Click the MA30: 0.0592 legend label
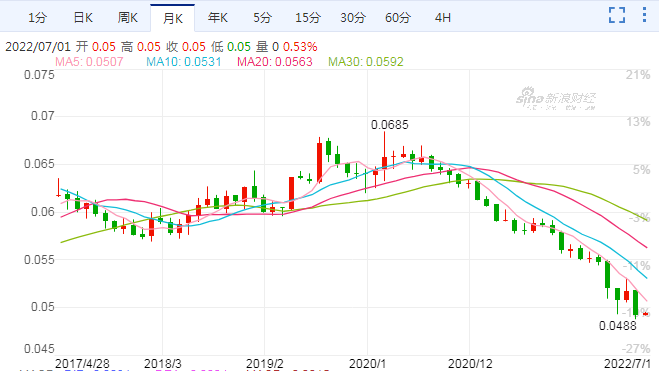The height and width of the screenshot is (371, 659). [366, 62]
